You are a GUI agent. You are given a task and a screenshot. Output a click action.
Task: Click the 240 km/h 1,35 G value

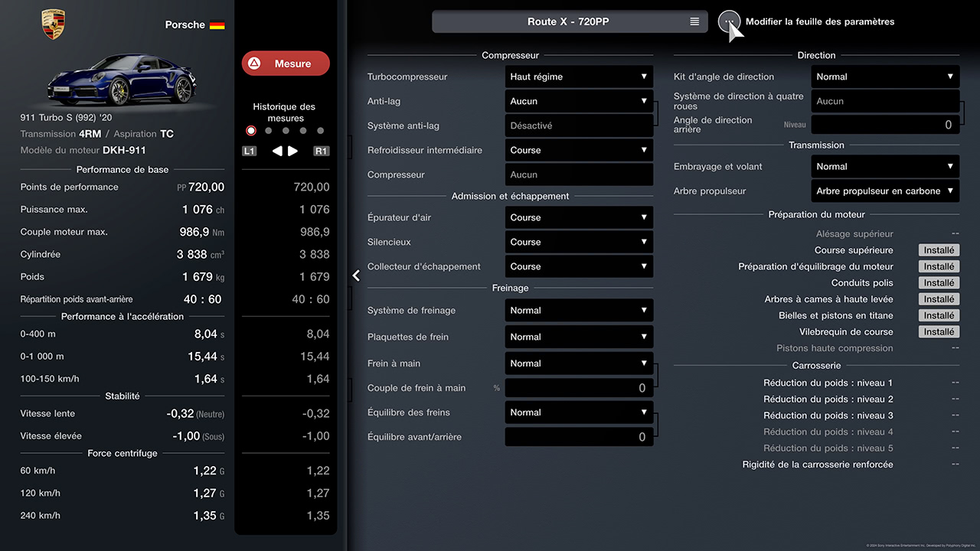click(x=208, y=516)
